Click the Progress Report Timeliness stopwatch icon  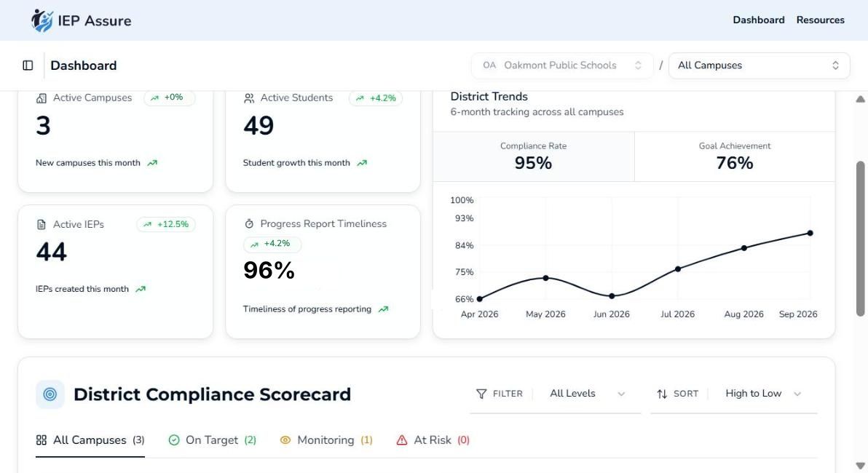[249, 223]
